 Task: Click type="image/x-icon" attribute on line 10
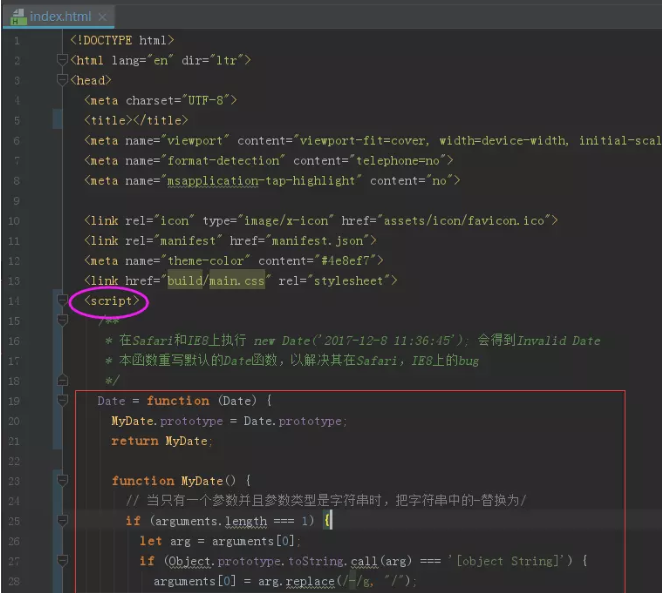click(x=269, y=221)
